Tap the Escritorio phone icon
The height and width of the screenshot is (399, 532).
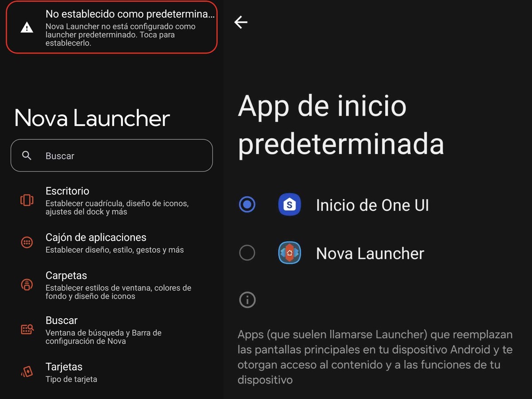[27, 200]
